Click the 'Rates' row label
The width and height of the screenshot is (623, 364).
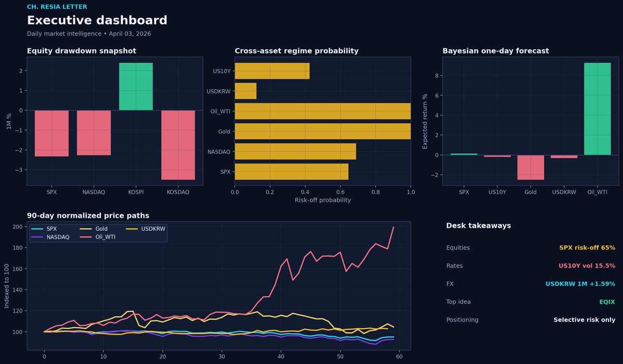(x=455, y=266)
